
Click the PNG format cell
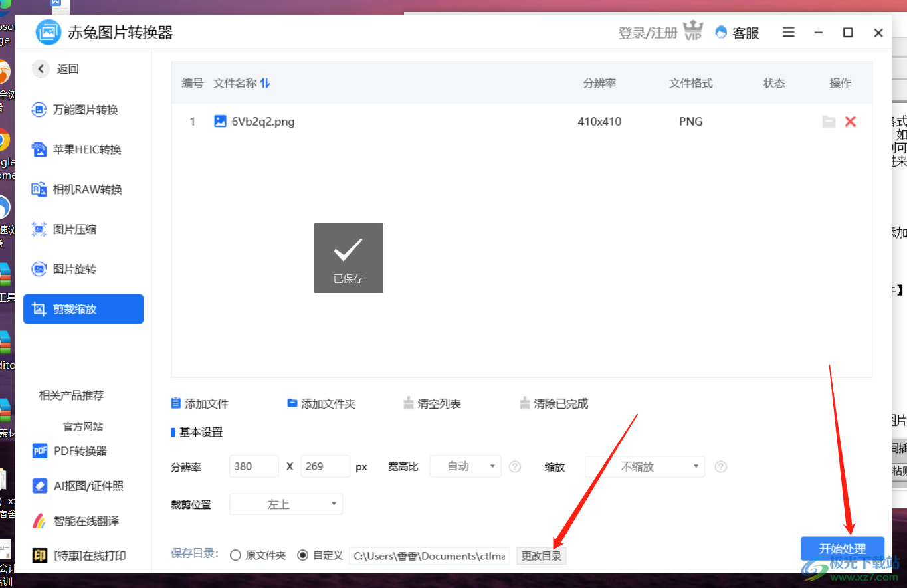pos(691,122)
